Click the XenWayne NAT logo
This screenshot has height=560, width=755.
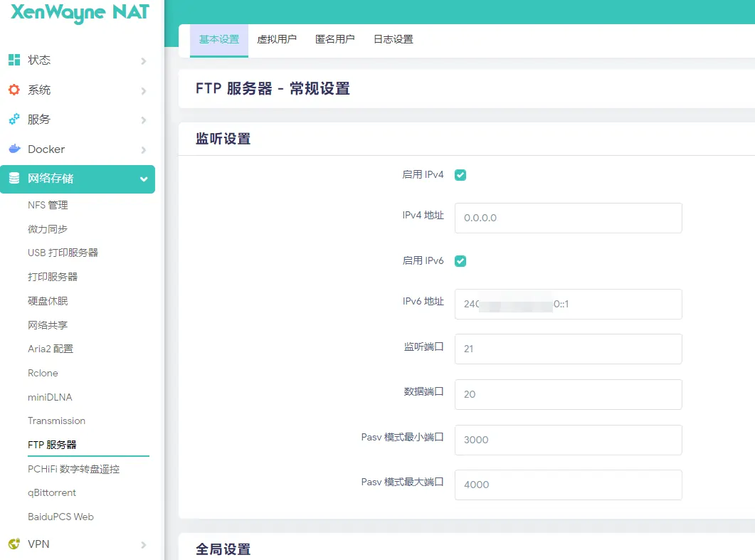tap(80, 13)
